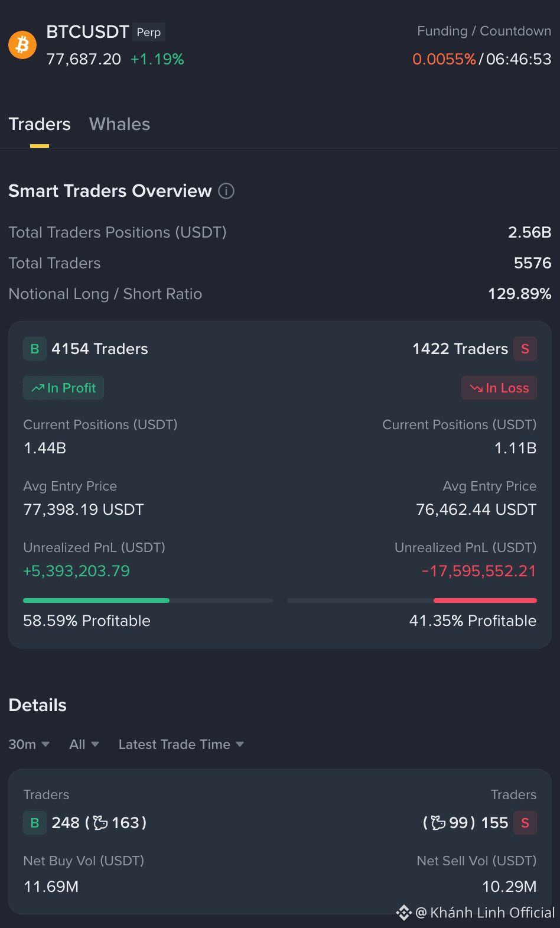Open the Smart Traders Overview info icon
Screen dimensions: 560x928
click(226, 191)
